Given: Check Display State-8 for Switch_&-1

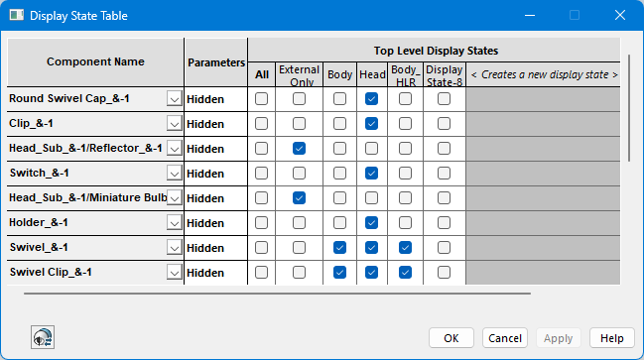Looking at the screenshot, I should click(444, 174).
